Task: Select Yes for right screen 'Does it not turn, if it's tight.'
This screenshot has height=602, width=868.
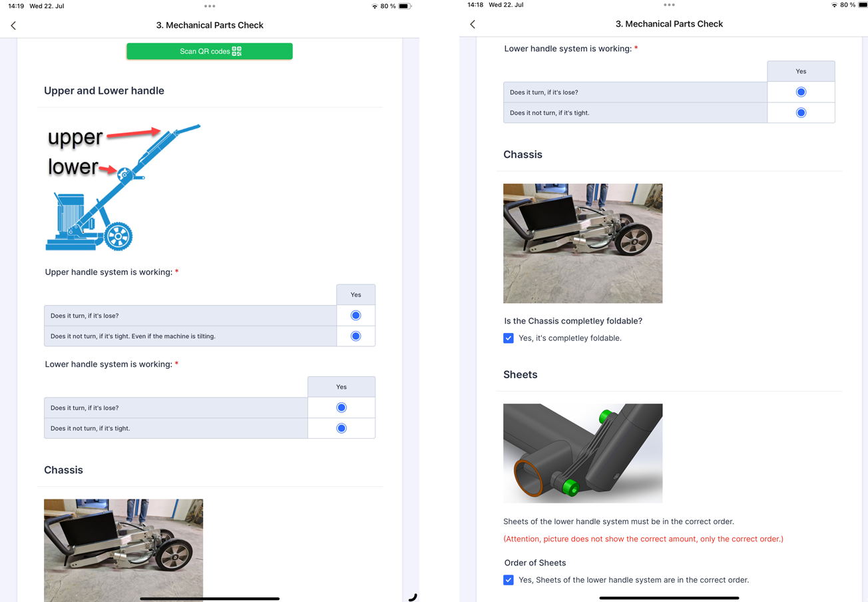Action: point(801,113)
